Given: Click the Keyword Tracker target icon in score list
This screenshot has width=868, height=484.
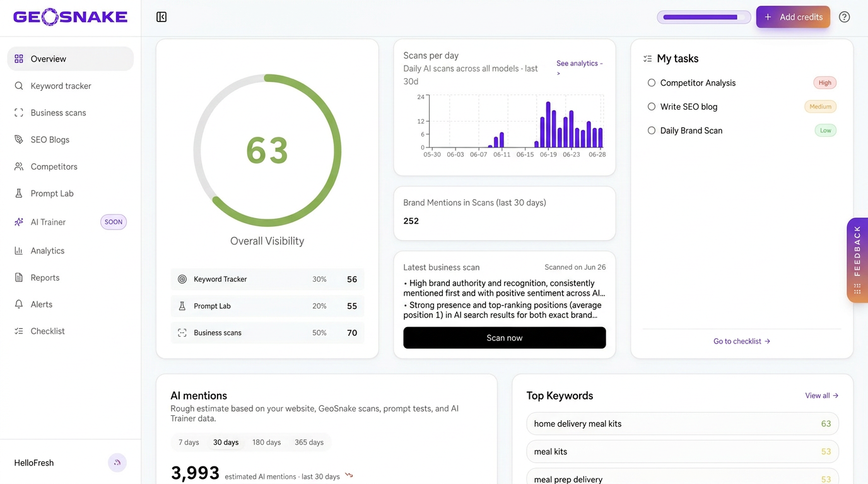Looking at the screenshot, I should [x=182, y=279].
